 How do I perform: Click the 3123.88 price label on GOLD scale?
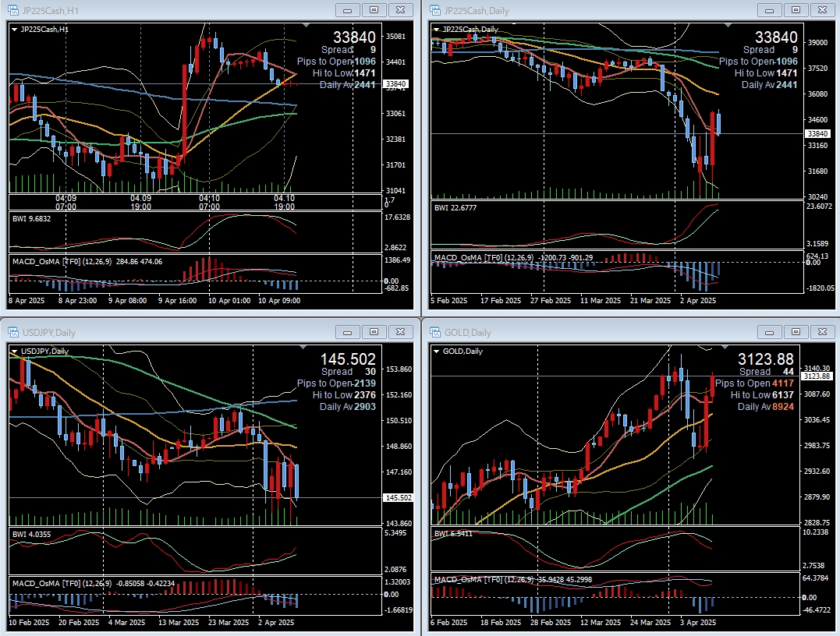[818, 376]
